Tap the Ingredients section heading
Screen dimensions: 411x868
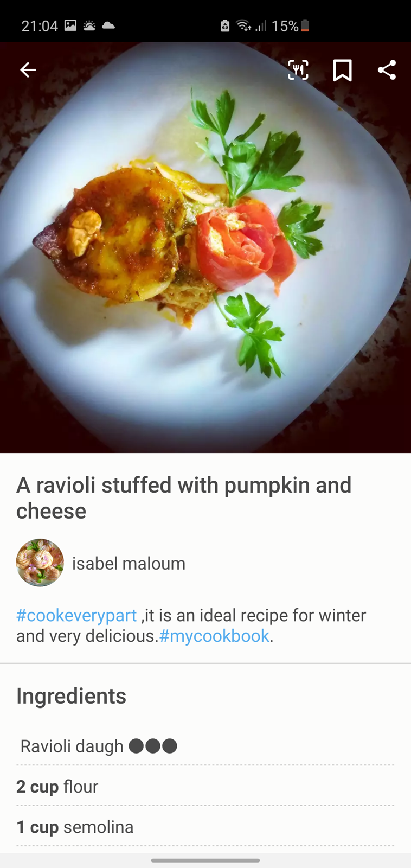[x=71, y=696]
